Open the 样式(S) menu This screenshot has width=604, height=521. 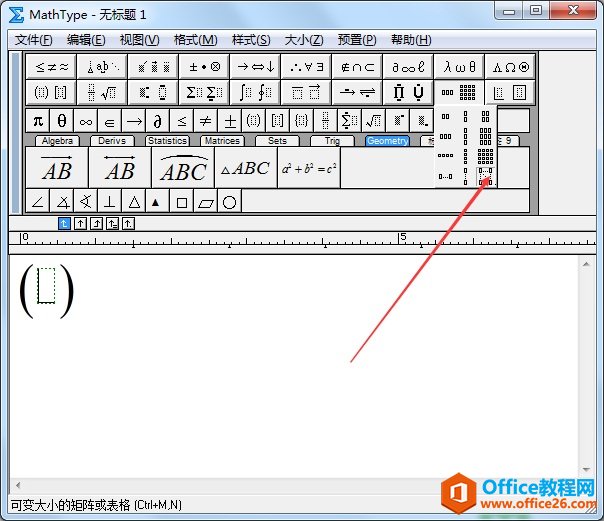coord(251,40)
